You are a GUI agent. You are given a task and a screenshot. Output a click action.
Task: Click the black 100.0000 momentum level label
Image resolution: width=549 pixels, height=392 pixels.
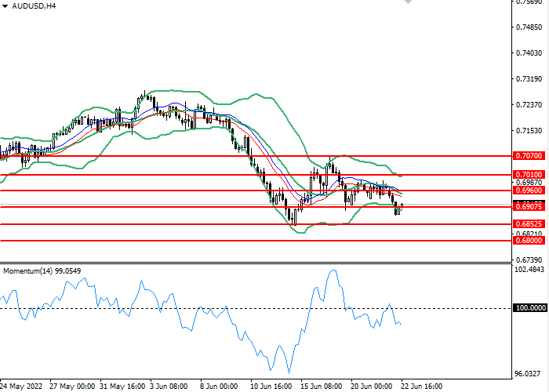pos(530,308)
